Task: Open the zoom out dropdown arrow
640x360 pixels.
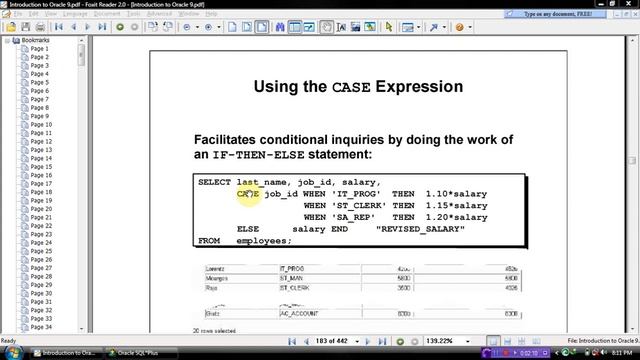Action: 197,27
